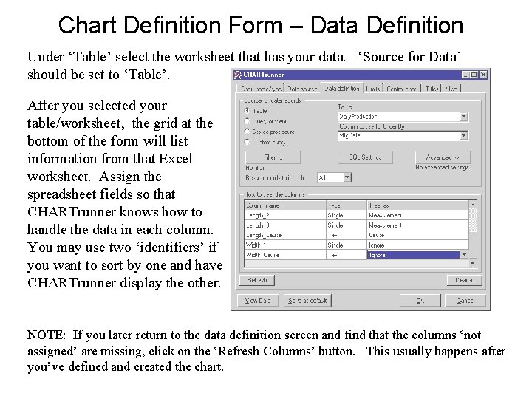532x399 pixels.
Task: Close the CHARTrunner window
Action: coord(483,75)
